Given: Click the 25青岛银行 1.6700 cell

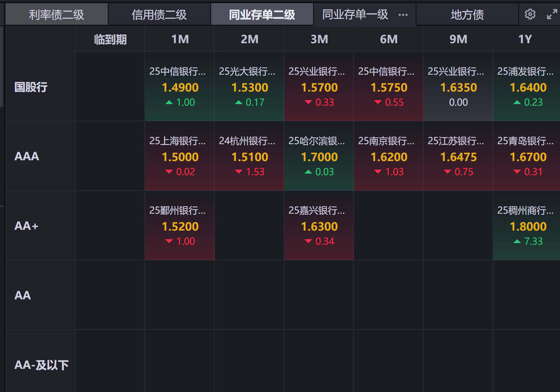Looking at the screenshot, I should [x=526, y=156].
